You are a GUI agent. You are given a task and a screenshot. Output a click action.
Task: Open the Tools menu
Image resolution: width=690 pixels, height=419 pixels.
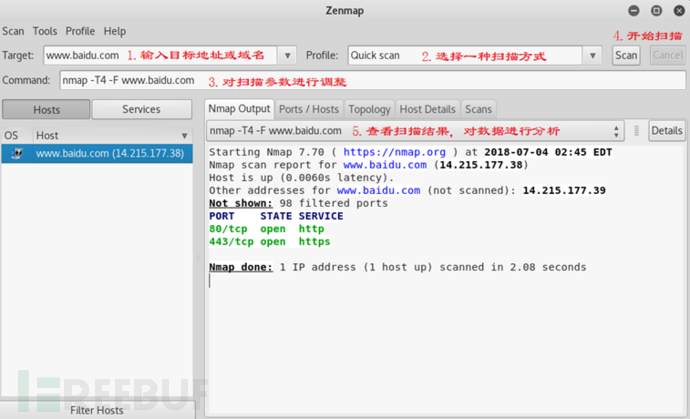tap(45, 31)
